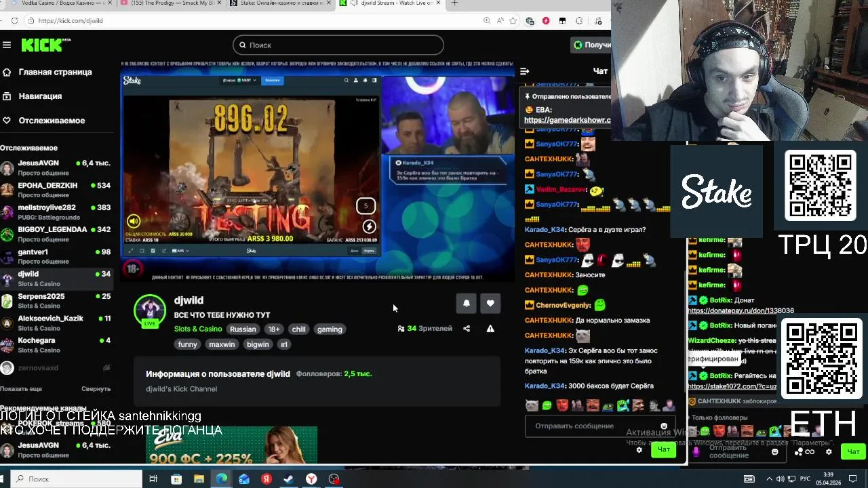
Task: Report the stream with the warning icon
Action: click(490, 329)
